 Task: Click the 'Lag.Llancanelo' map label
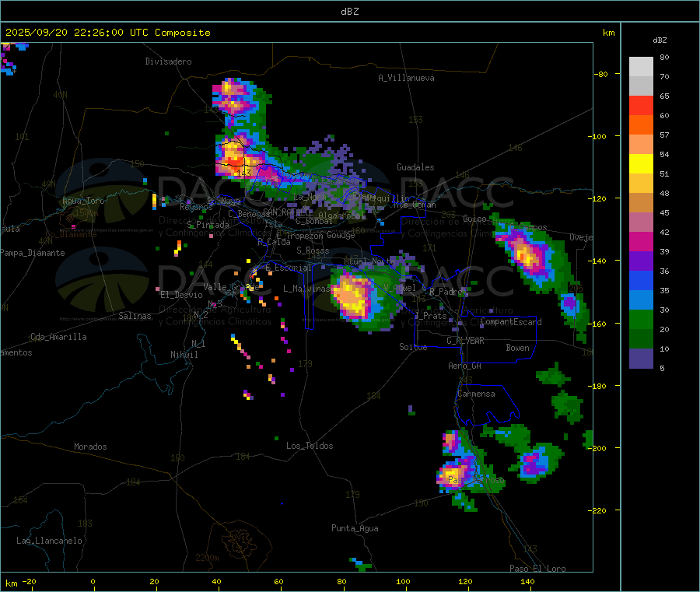[x=49, y=541]
